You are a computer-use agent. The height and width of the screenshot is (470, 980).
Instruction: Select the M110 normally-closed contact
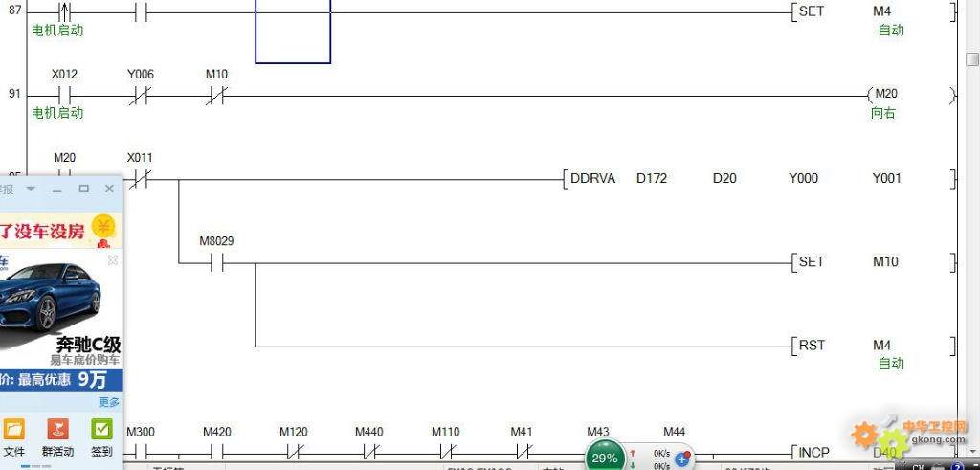pos(446,451)
